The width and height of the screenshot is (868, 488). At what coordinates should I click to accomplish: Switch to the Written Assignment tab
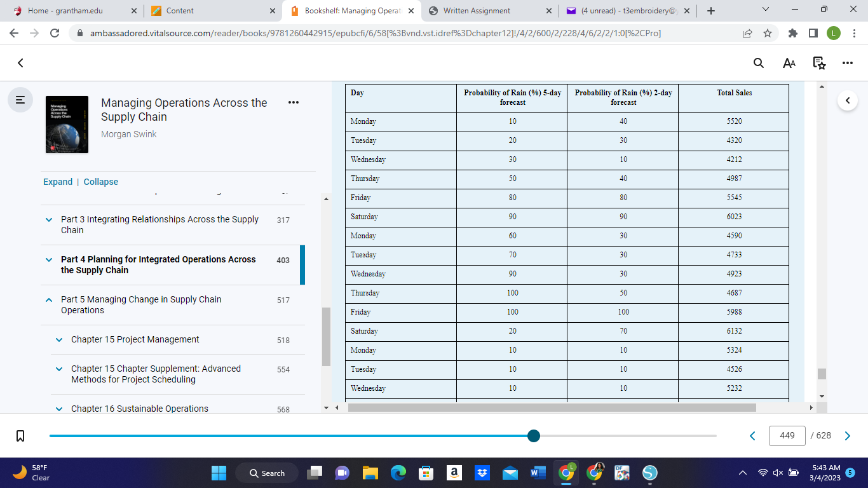point(489,11)
